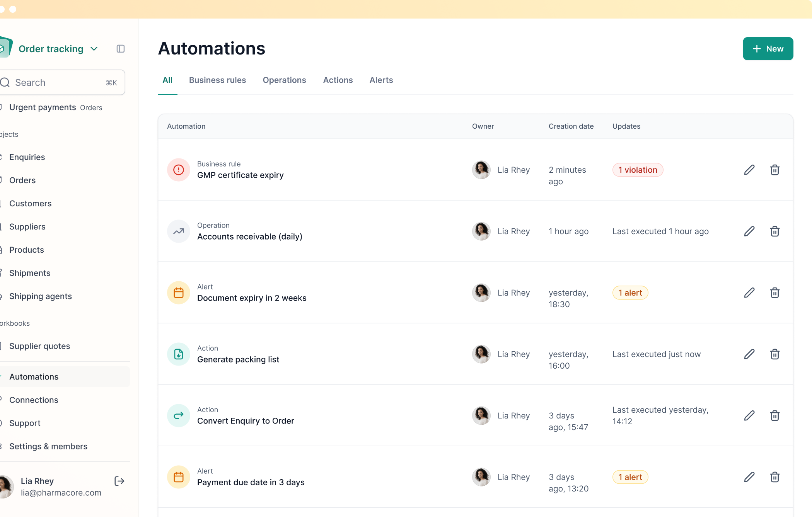Viewport: 812px width, 517px height.
Task: Click the trend icon on Accounts receivable operation
Action: point(178,231)
